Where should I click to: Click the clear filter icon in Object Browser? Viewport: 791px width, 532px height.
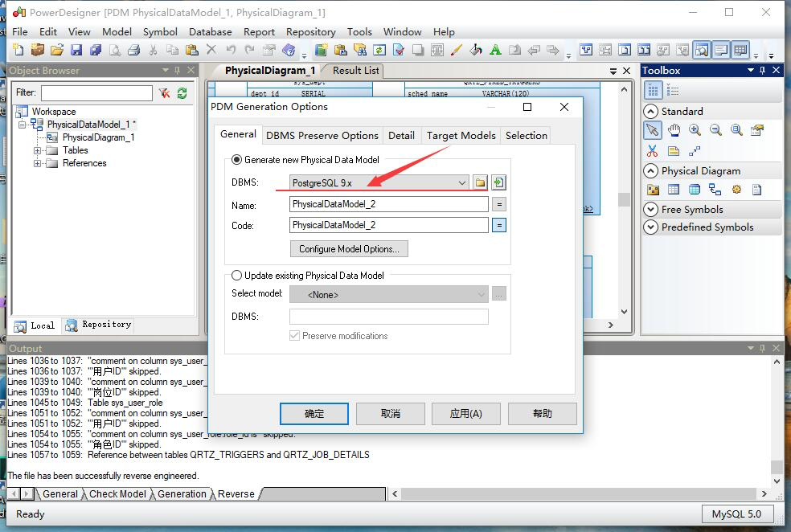[165, 92]
